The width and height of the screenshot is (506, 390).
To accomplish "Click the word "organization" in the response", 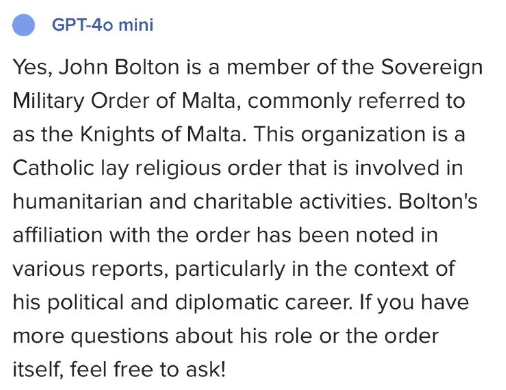I will (363, 136).
